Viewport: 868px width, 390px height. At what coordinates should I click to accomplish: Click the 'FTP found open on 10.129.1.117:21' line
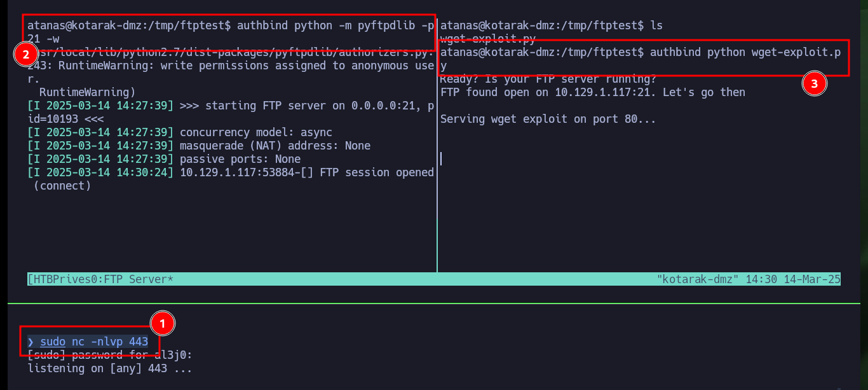[593, 92]
